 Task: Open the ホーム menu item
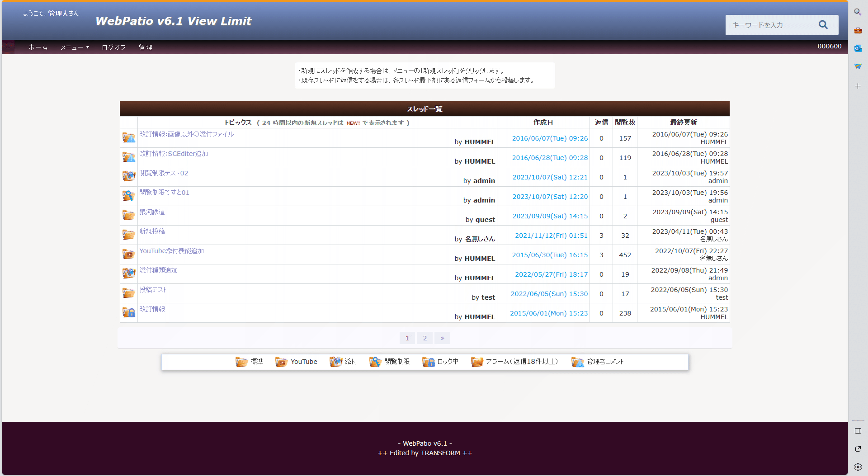[x=38, y=47]
